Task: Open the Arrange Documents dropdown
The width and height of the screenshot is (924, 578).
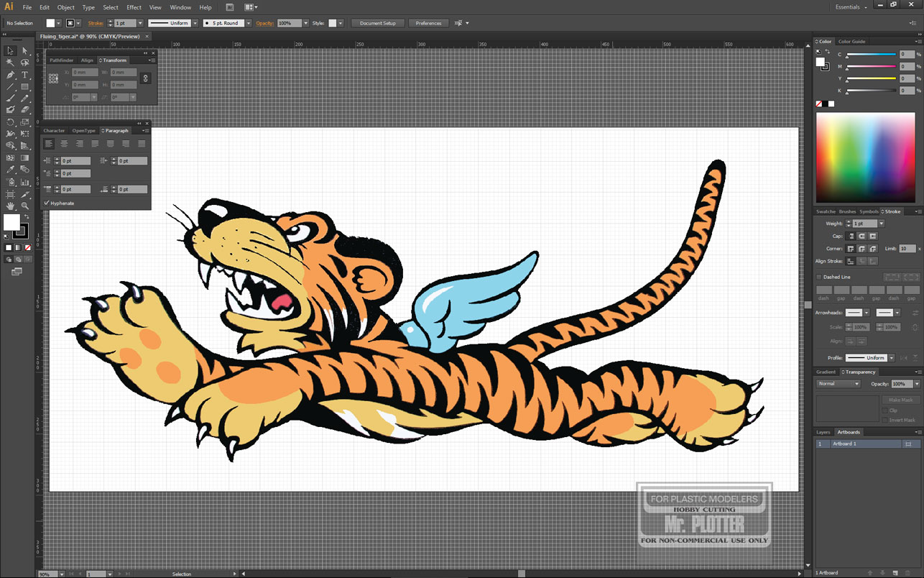Action: pos(251,7)
